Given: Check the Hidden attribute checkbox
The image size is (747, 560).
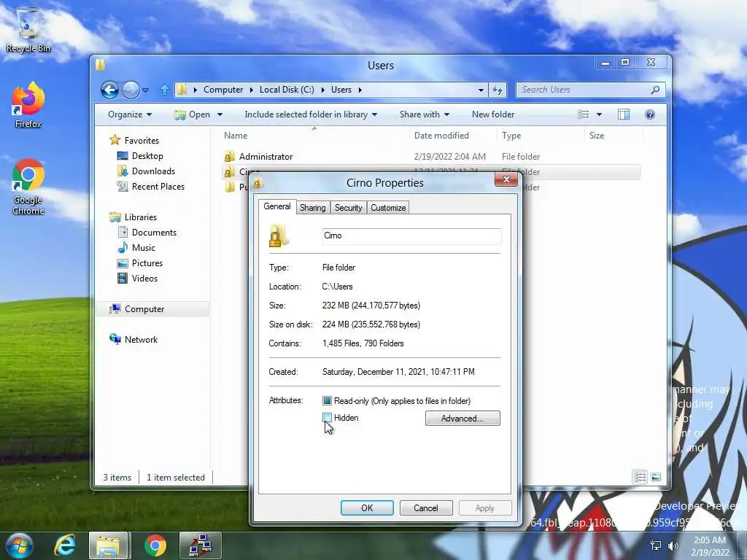Looking at the screenshot, I should tap(327, 418).
